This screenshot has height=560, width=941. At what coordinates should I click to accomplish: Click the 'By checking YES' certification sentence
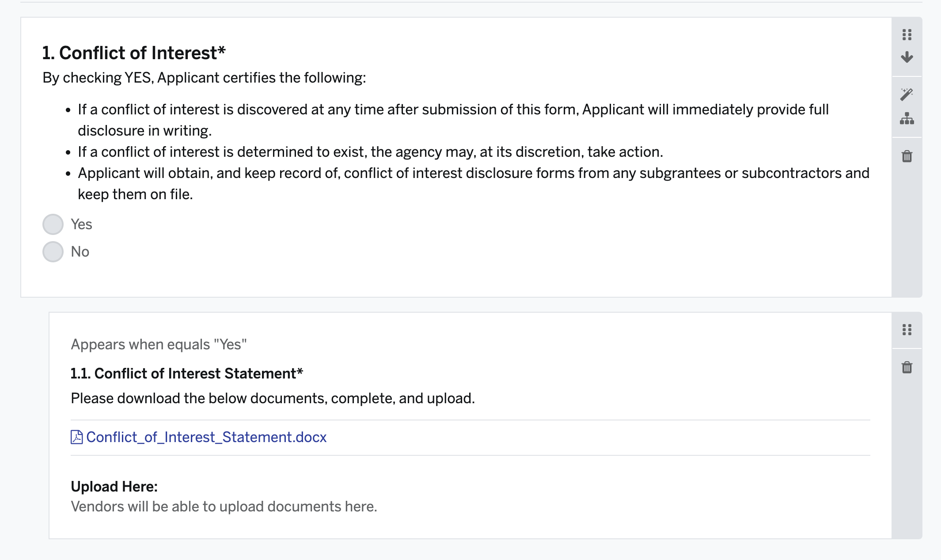point(204,78)
